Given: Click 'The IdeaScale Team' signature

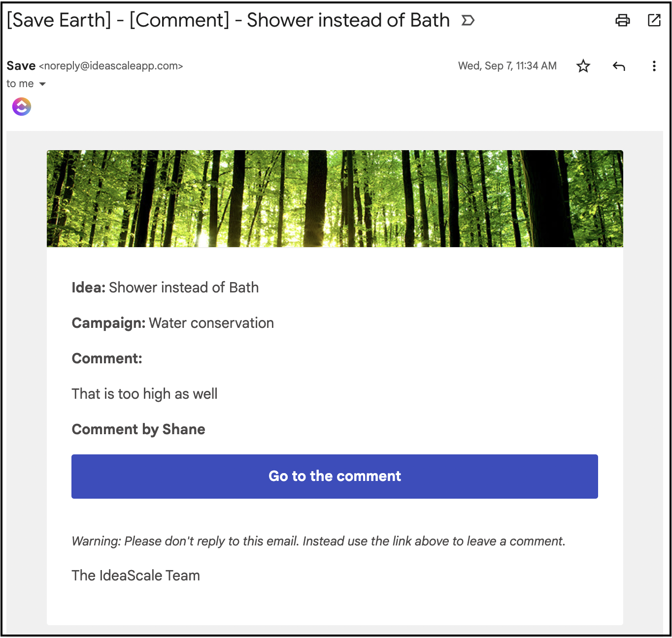Looking at the screenshot, I should pos(136,575).
